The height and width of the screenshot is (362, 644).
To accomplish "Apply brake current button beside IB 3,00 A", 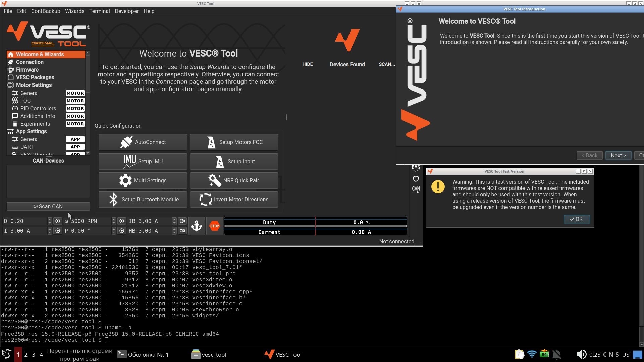I will click(x=182, y=221).
